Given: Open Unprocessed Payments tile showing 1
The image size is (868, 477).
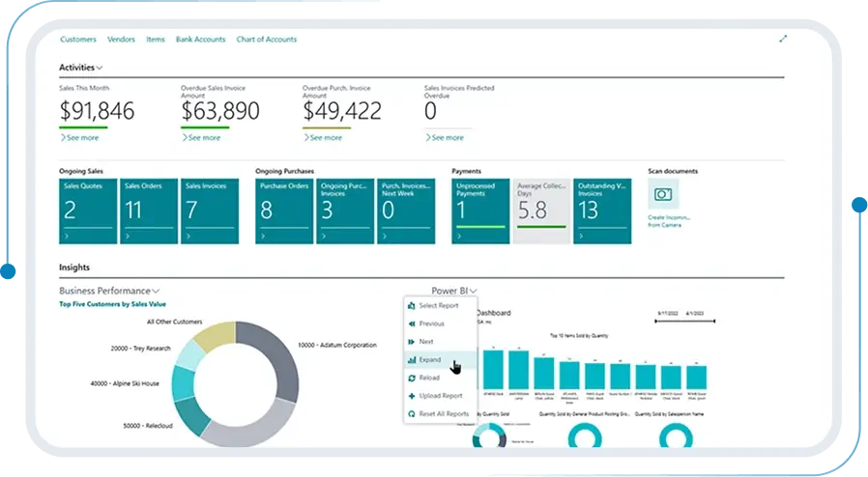Looking at the screenshot, I should click(x=480, y=211).
